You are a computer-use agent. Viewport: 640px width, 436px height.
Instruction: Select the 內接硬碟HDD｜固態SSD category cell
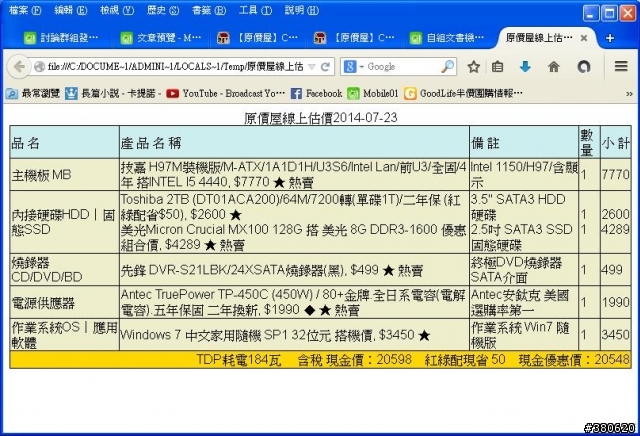pos(64,222)
